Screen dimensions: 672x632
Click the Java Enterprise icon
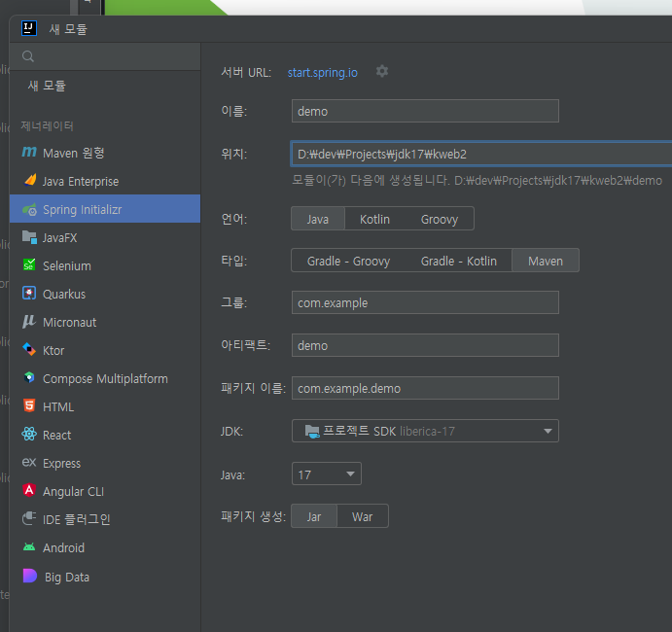(29, 180)
